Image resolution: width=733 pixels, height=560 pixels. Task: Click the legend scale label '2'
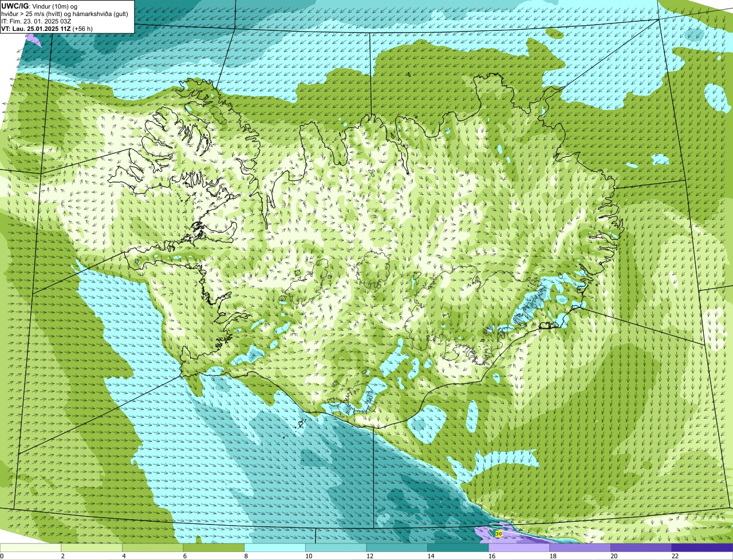[62, 556]
